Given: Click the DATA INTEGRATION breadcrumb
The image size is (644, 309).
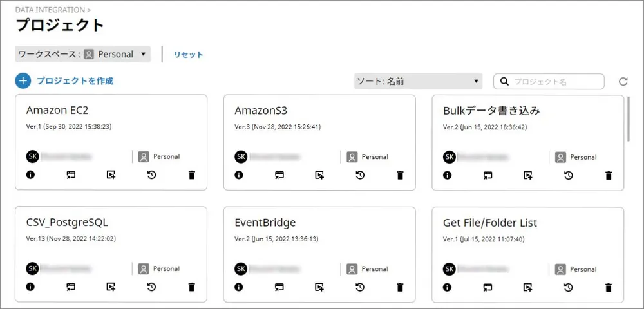Looking at the screenshot, I should [50, 10].
